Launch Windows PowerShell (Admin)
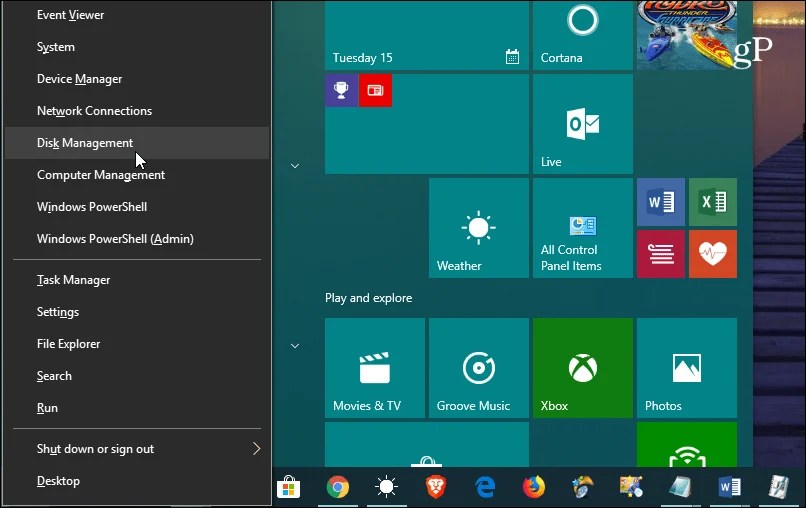 click(x=137, y=239)
